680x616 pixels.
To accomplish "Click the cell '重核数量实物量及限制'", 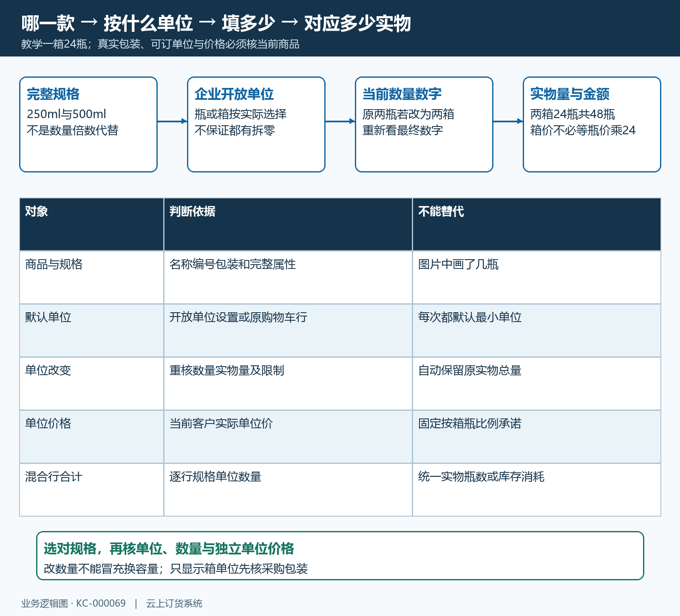I will [x=288, y=384].
